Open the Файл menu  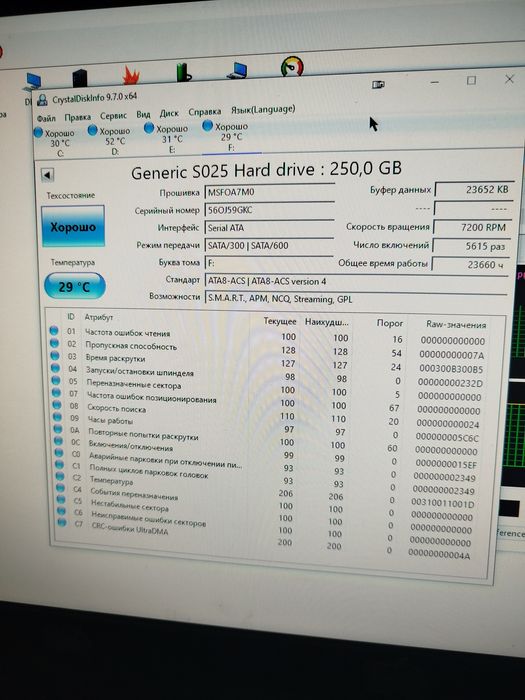[46, 118]
